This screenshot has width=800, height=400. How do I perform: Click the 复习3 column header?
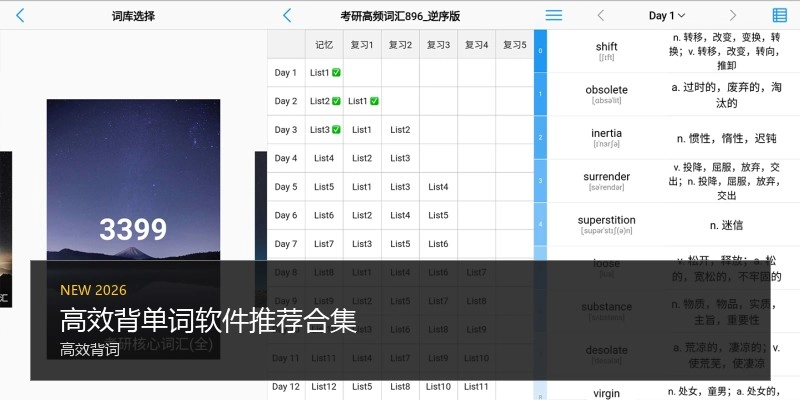pyautogui.click(x=438, y=44)
